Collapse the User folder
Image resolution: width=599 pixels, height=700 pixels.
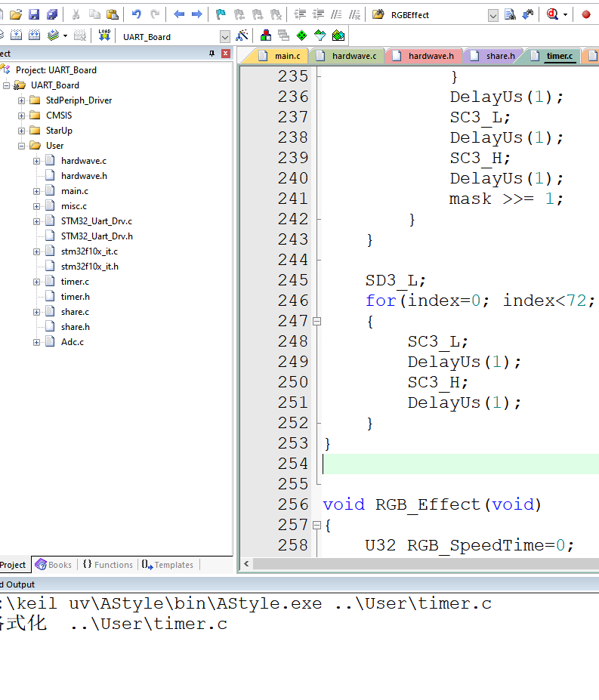click(21, 146)
